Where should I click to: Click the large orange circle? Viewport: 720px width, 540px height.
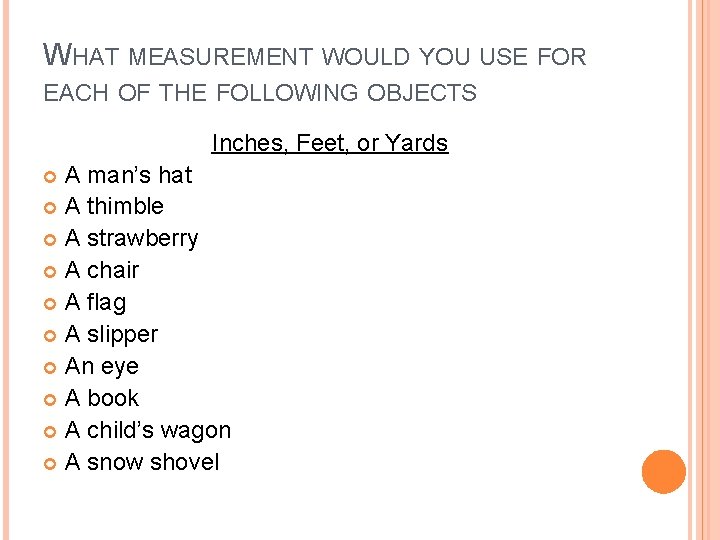click(x=664, y=472)
